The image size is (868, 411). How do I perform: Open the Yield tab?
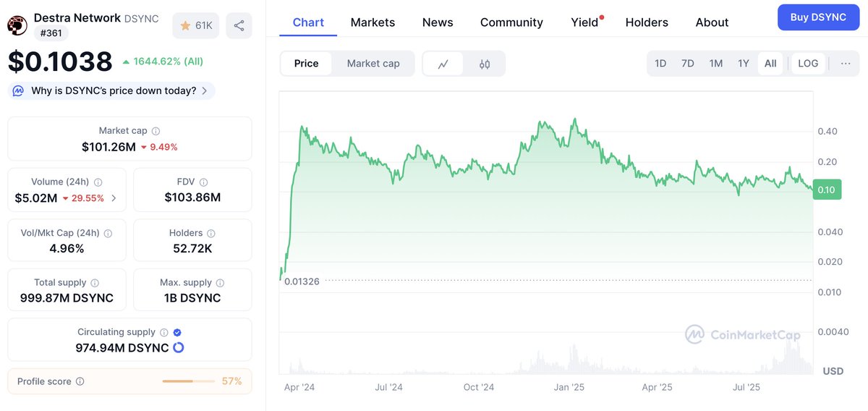click(x=585, y=22)
